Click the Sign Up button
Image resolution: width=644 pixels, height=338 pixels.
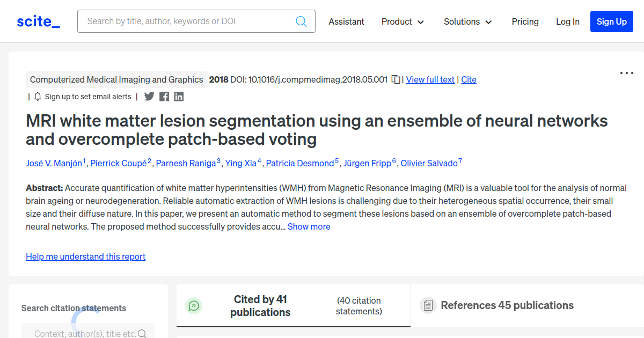point(612,21)
